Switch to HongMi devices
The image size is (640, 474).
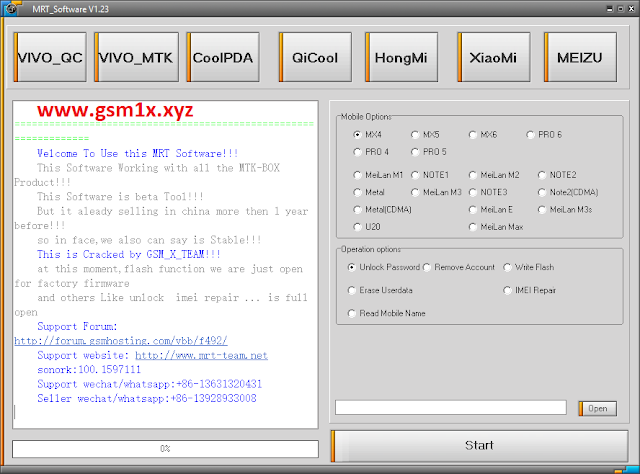[401, 57]
